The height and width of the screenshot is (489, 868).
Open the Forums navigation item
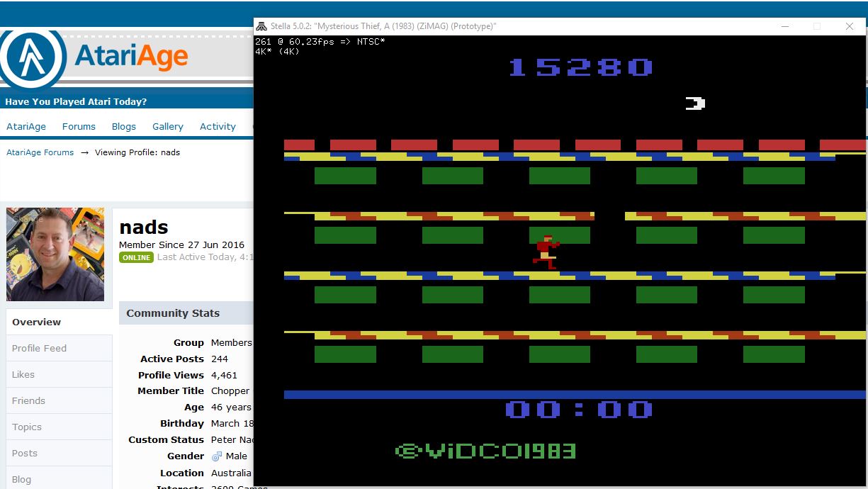point(79,126)
